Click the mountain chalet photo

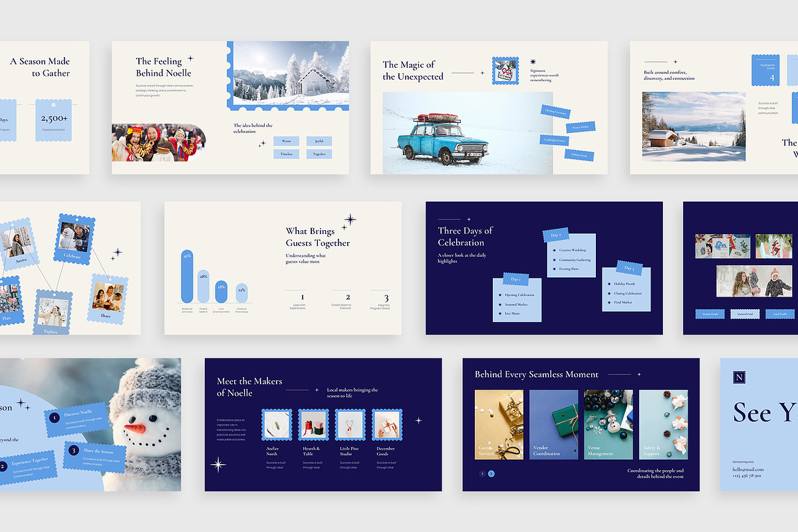click(x=694, y=126)
